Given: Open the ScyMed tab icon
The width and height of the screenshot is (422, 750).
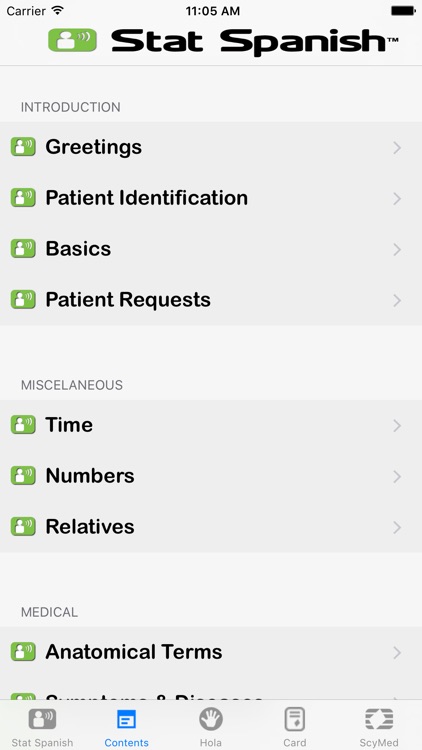Looking at the screenshot, I should 379,719.
